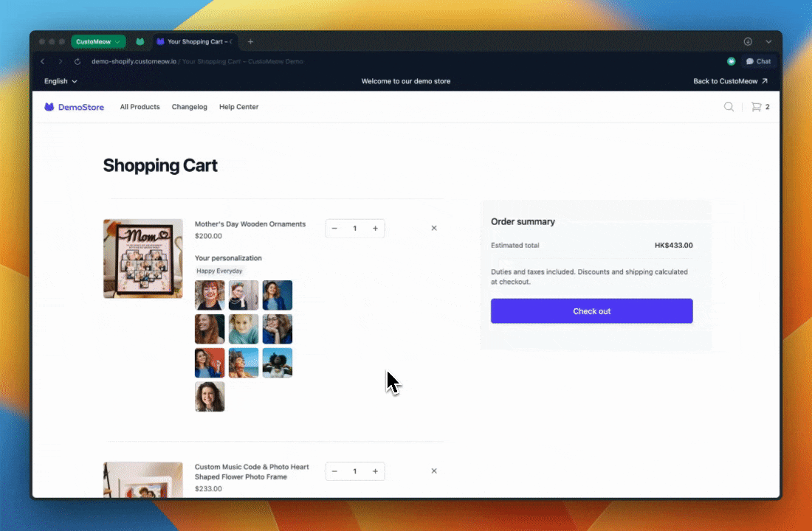Click the quantity field for Custom Music Code frame

pyautogui.click(x=355, y=471)
